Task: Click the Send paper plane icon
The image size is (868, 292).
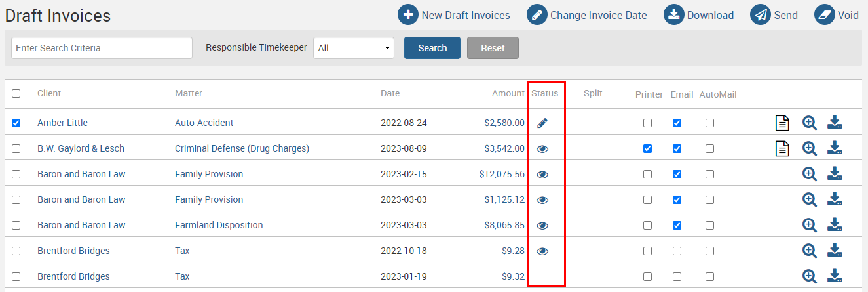Action: point(761,14)
